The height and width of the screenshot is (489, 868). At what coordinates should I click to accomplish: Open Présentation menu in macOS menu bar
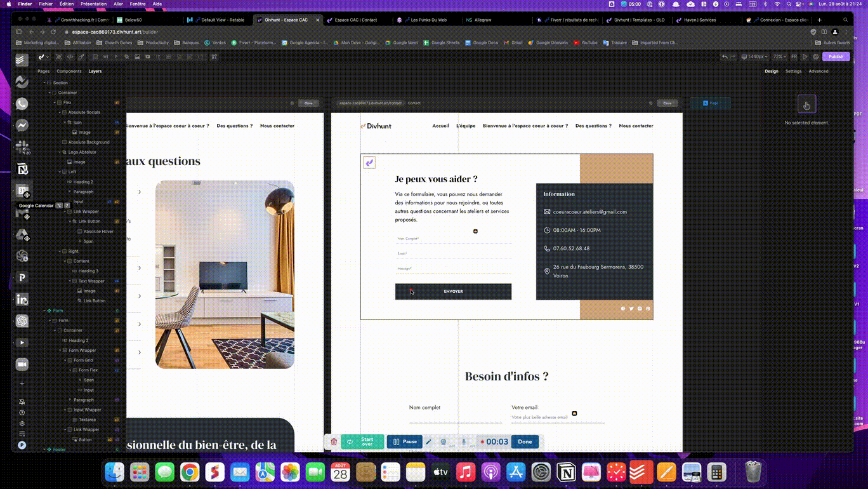(x=93, y=4)
